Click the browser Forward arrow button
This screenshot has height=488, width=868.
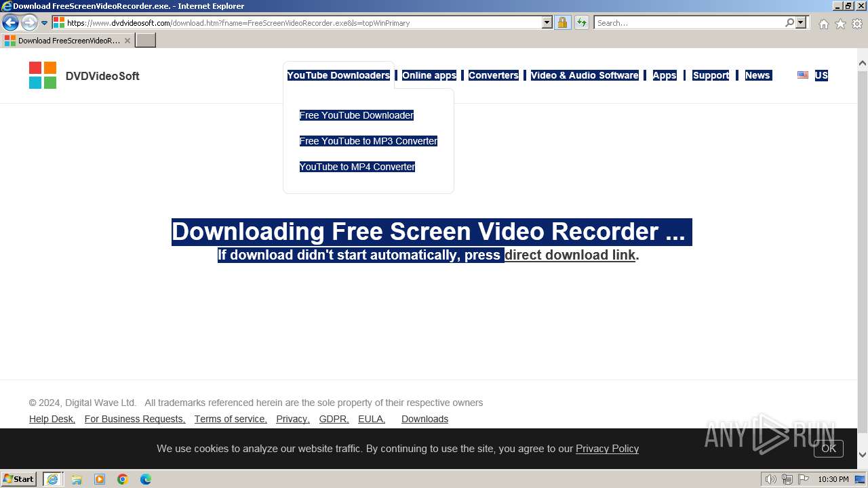(x=29, y=22)
